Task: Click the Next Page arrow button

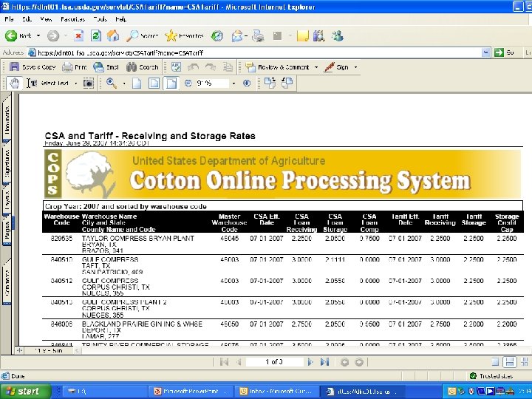Action: tap(310, 361)
